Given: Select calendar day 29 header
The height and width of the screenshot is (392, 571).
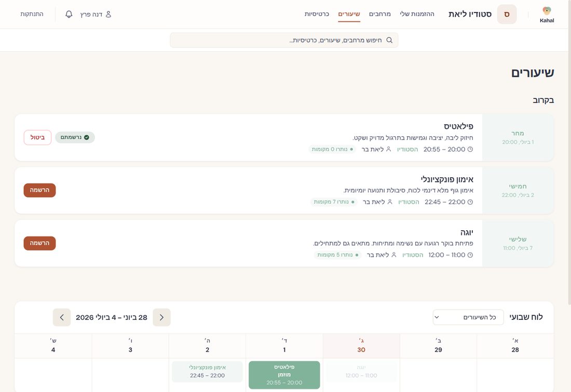Looking at the screenshot, I should [438, 346].
